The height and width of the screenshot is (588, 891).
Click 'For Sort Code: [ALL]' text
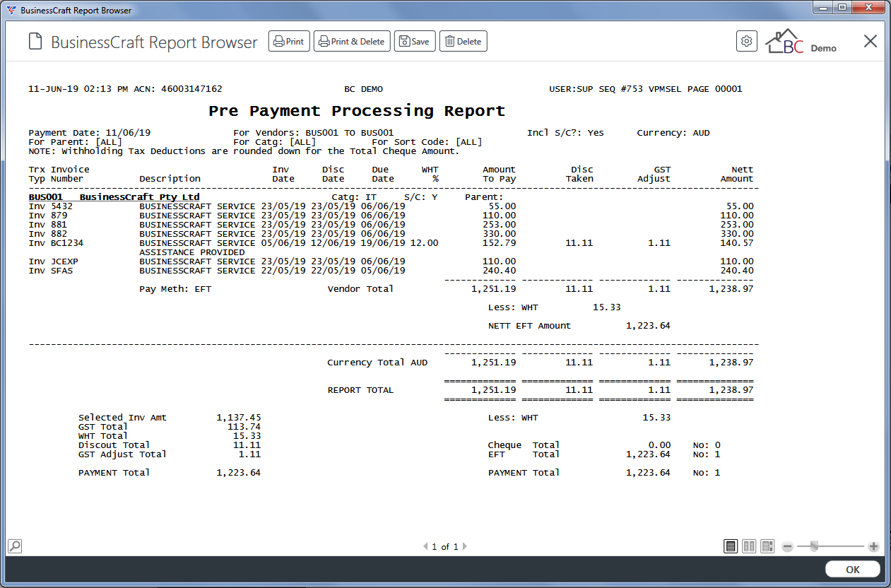click(427, 142)
